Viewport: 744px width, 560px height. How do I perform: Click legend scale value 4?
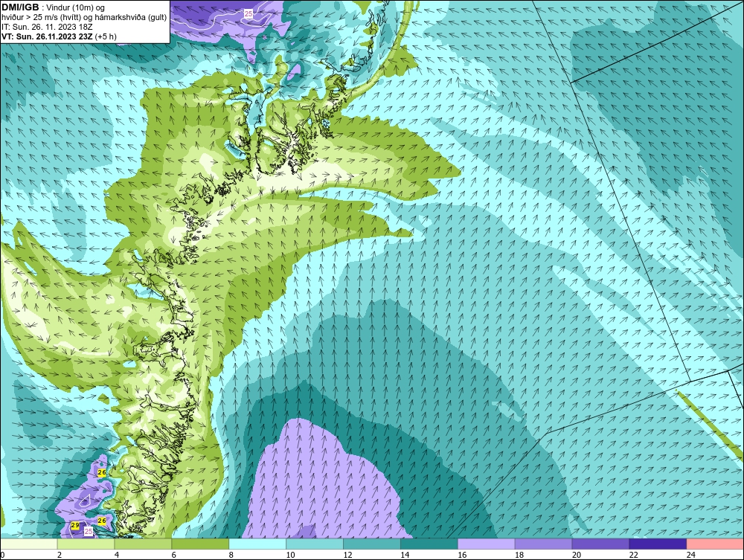[x=117, y=555]
